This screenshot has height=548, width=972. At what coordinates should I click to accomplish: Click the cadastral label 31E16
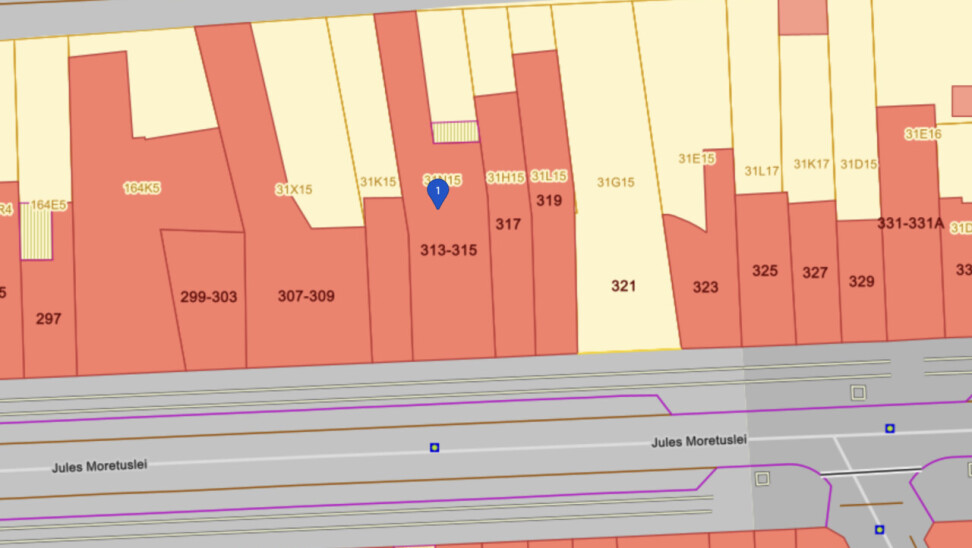click(923, 134)
